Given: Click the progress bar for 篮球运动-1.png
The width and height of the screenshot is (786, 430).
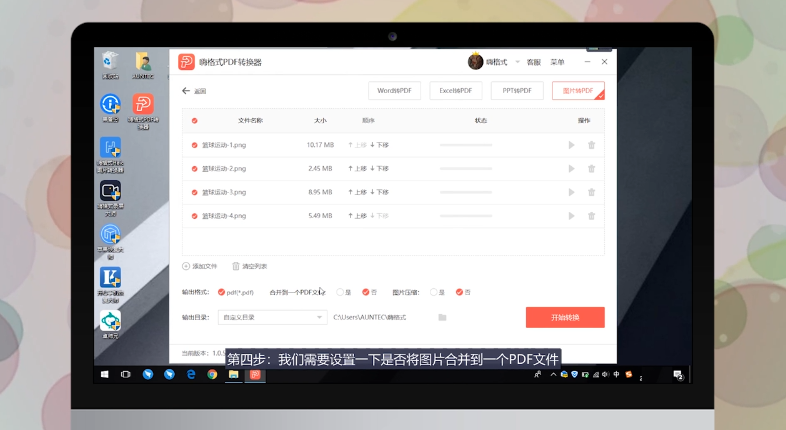Looking at the screenshot, I should (x=466, y=145).
